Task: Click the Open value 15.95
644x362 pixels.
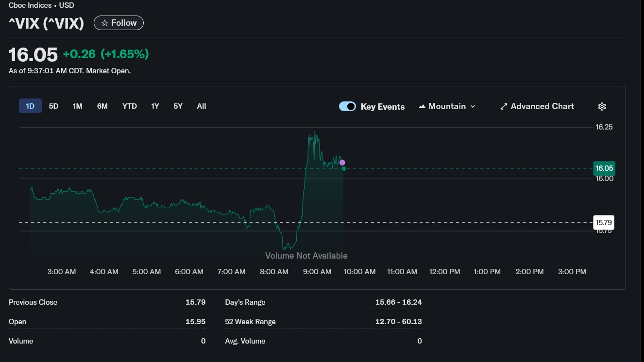Action: point(195,322)
